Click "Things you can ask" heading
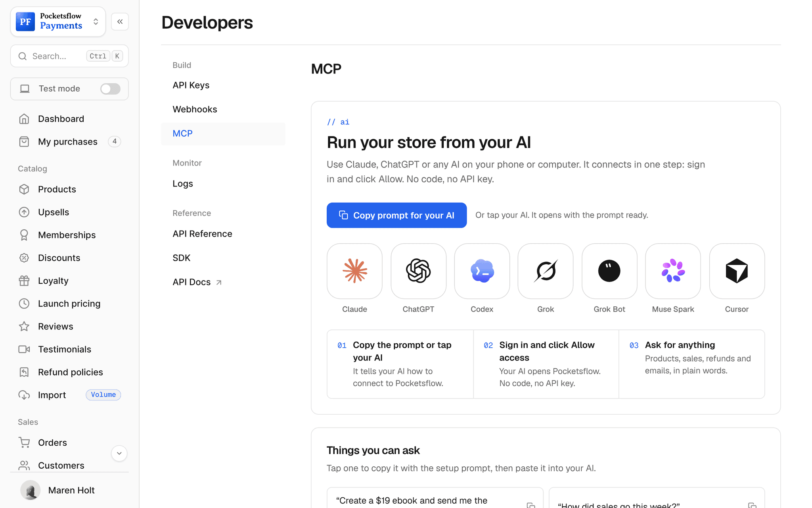This screenshot has width=812, height=508. point(373,450)
